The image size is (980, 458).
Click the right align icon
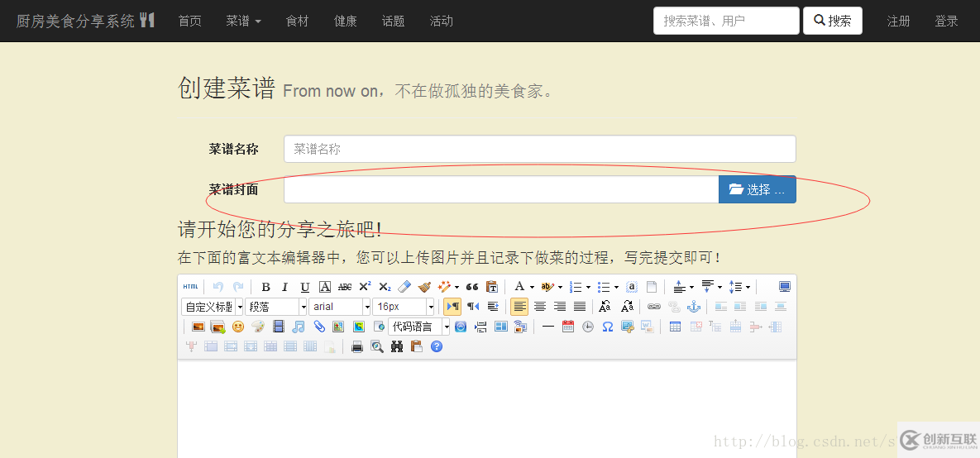tap(560, 307)
